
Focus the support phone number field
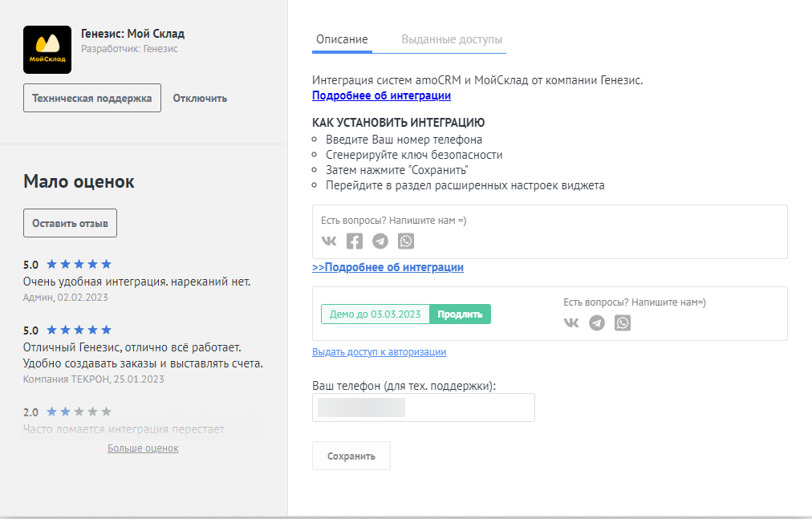coord(423,407)
